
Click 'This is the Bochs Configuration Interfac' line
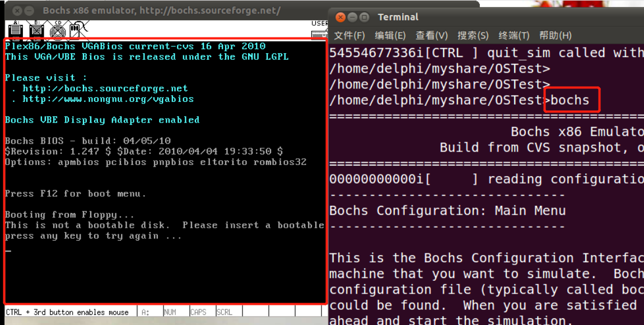coord(486,258)
